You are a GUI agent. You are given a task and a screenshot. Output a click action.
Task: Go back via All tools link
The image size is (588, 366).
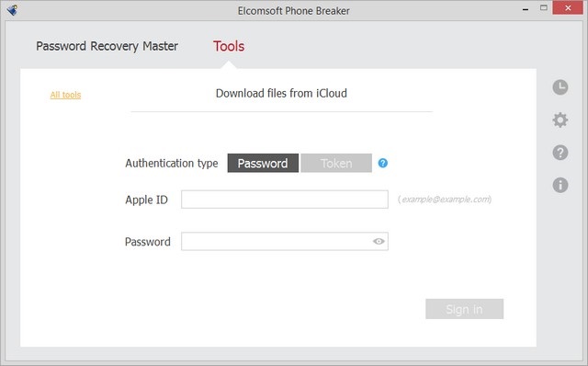coord(65,95)
